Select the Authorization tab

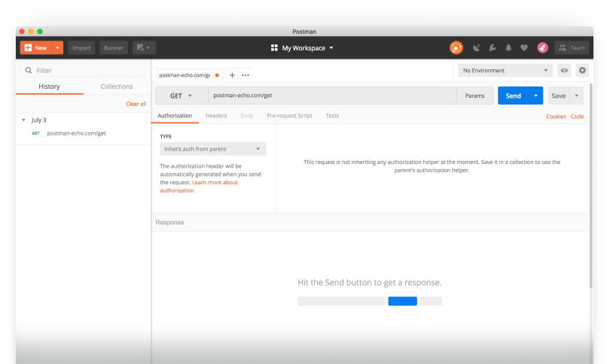point(175,116)
